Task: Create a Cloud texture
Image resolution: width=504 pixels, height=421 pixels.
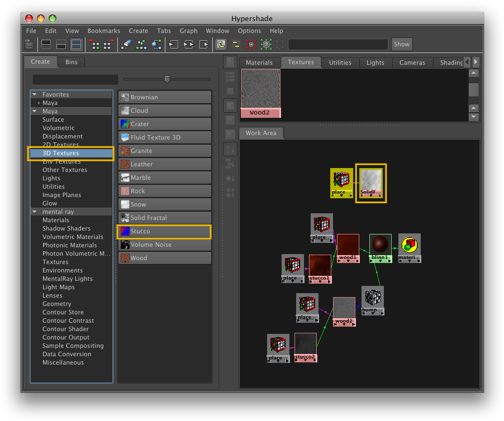Action: tap(165, 111)
